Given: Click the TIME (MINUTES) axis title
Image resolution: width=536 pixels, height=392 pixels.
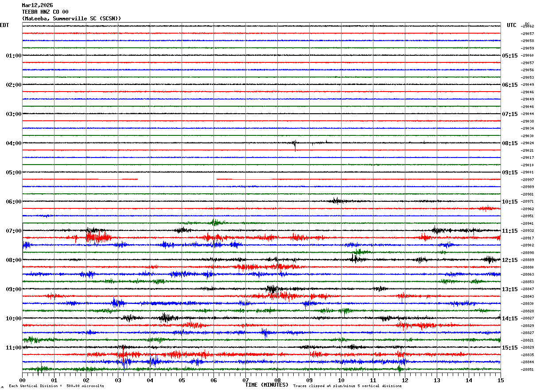Looking at the screenshot, I should coord(267,385).
